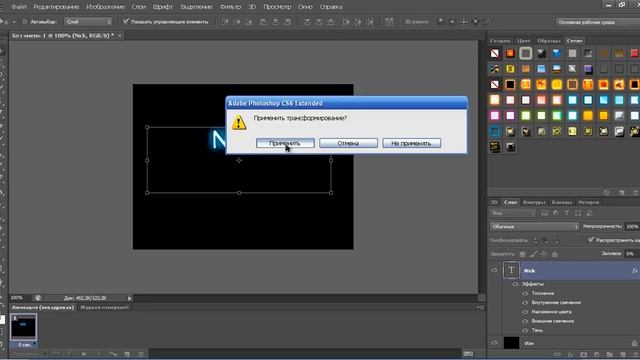Click lock image pixels brush icon
Screen dimensions: 640x360
533,254
